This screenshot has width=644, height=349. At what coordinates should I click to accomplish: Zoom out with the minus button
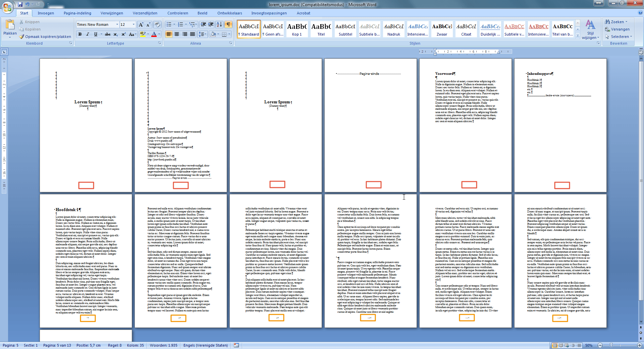pos(600,345)
